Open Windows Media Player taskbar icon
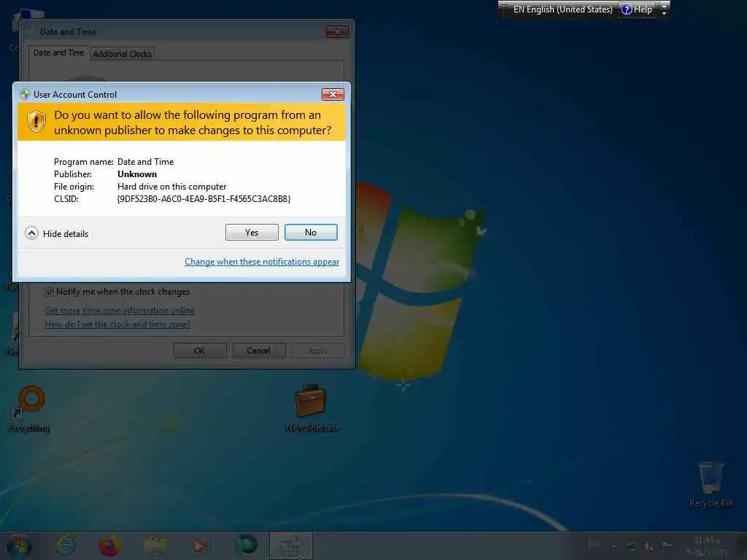Viewport: 747px width, 560px height. click(198, 545)
